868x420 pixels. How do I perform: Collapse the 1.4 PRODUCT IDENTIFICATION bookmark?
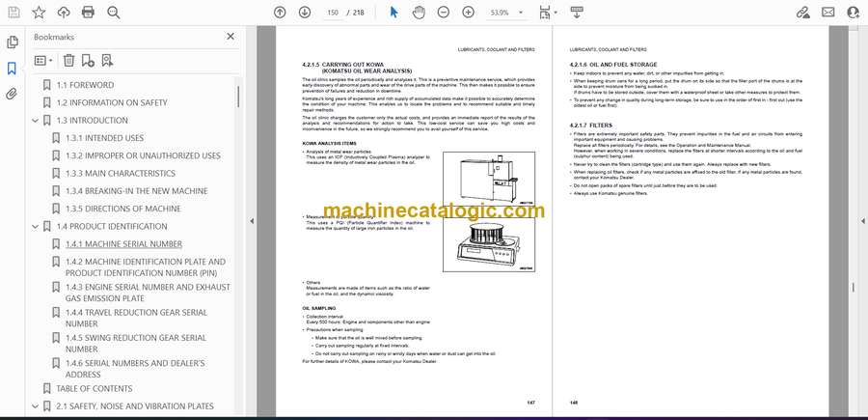(x=36, y=226)
